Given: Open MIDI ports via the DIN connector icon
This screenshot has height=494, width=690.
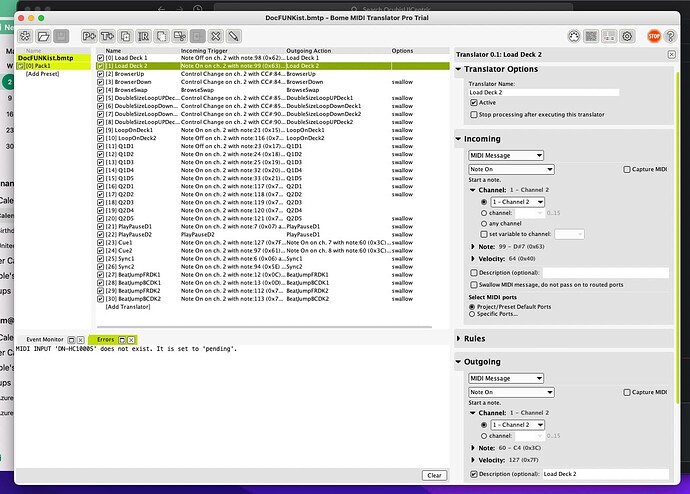Looking at the screenshot, I should [x=574, y=36].
